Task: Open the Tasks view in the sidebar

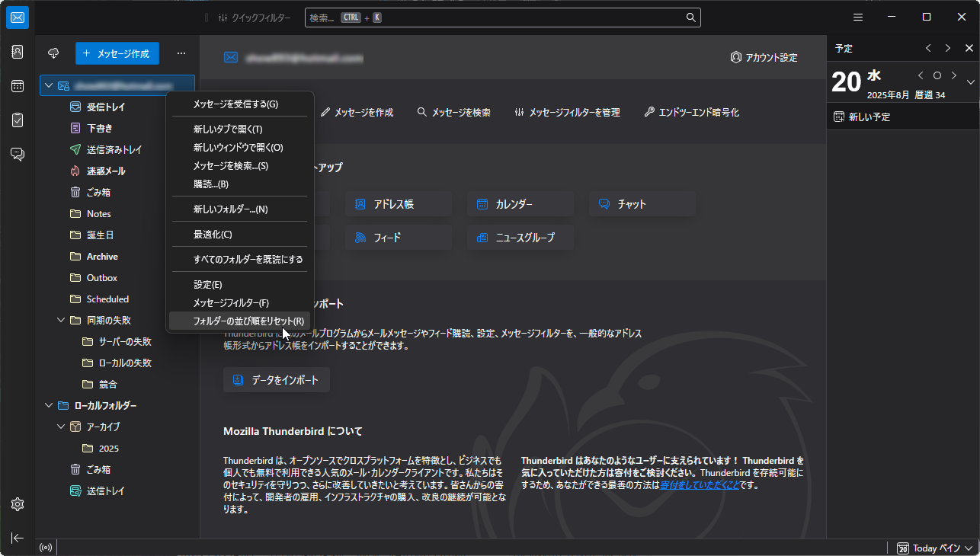Action: pos(17,120)
